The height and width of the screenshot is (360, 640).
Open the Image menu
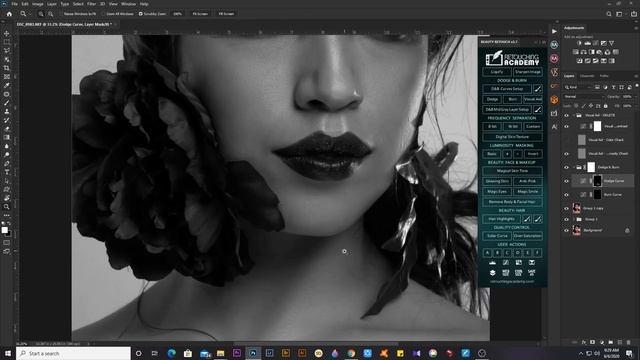pyautogui.click(x=38, y=4)
